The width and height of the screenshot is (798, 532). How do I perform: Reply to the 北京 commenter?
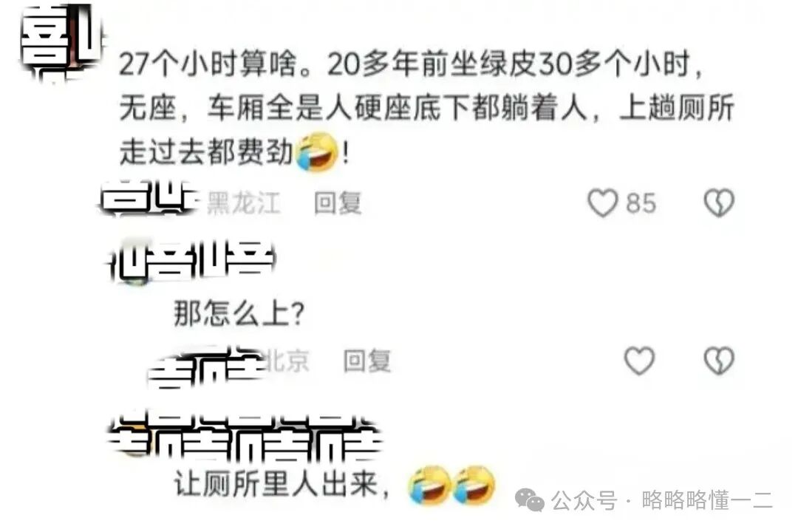click(367, 361)
